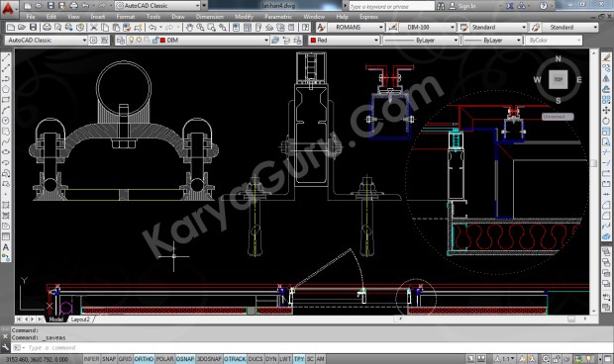The height and width of the screenshot is (364, 614).
Task: Select the Multiline Text A tool
Action: [6, 247]
